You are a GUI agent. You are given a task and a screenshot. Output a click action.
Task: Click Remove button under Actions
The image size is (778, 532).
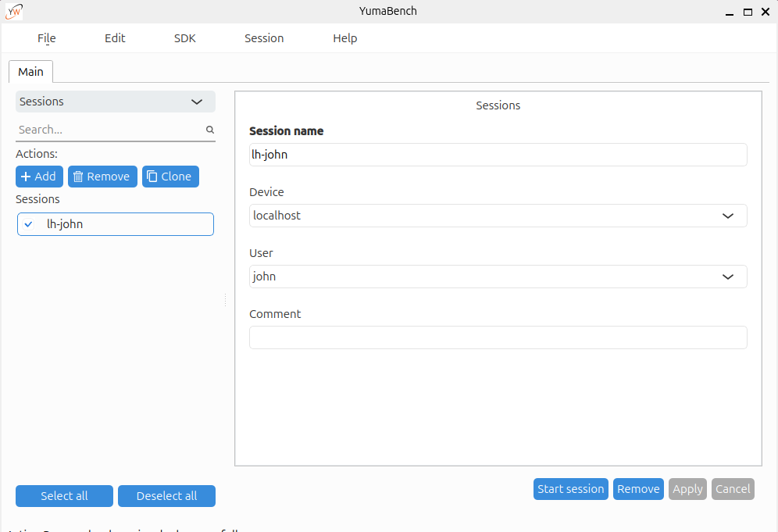tap(102, 177)
